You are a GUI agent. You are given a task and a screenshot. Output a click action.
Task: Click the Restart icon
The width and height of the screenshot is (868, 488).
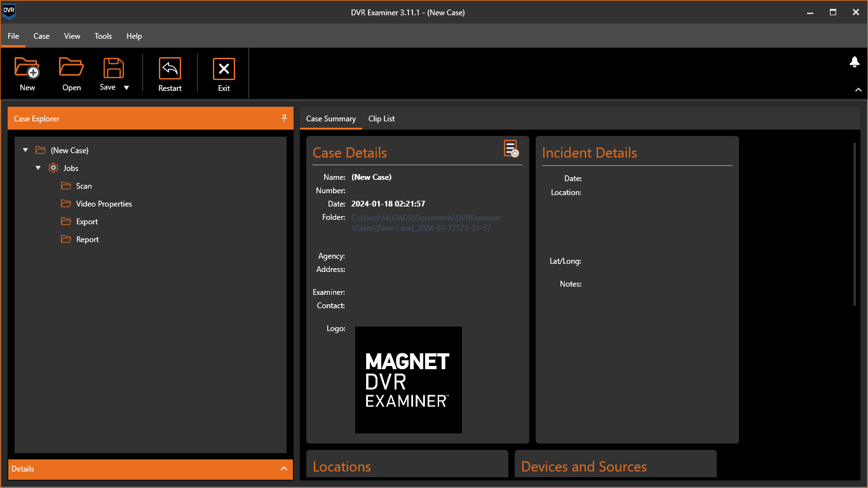pyautogui.click(x=170, y=68)
